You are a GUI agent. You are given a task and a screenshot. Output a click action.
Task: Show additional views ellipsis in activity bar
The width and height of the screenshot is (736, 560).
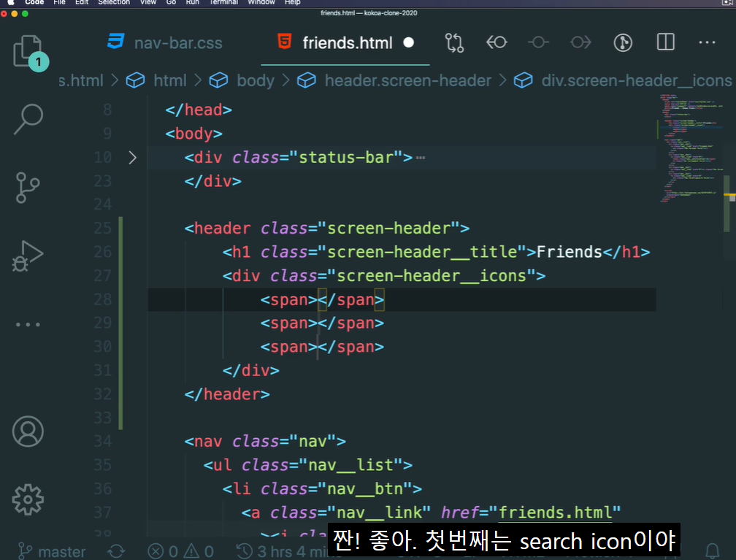(28, 324)
